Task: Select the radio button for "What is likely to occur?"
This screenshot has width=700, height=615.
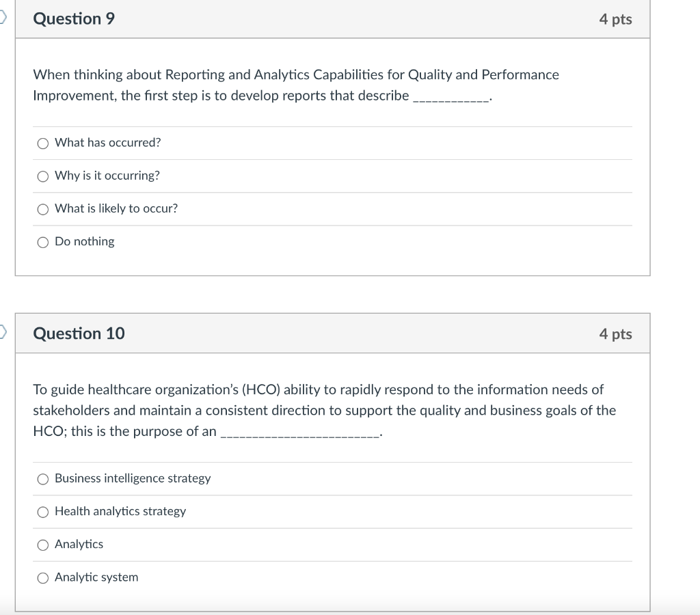Action: point(42,209)
